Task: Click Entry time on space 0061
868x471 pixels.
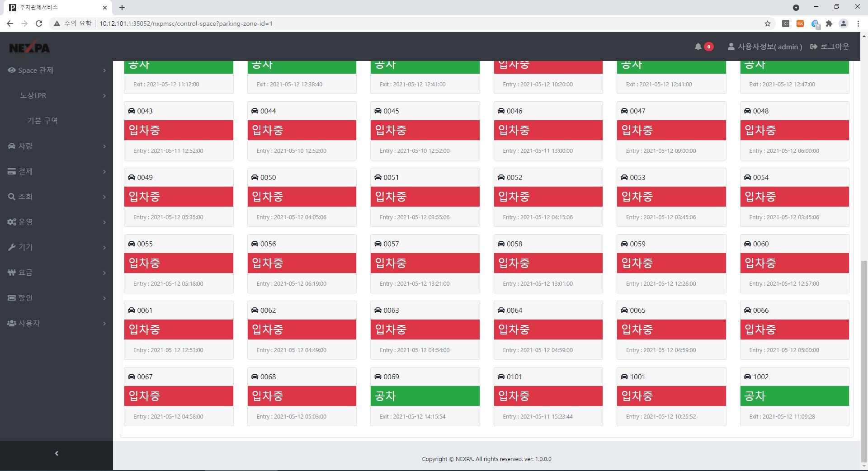Action: tap(168, 350)
